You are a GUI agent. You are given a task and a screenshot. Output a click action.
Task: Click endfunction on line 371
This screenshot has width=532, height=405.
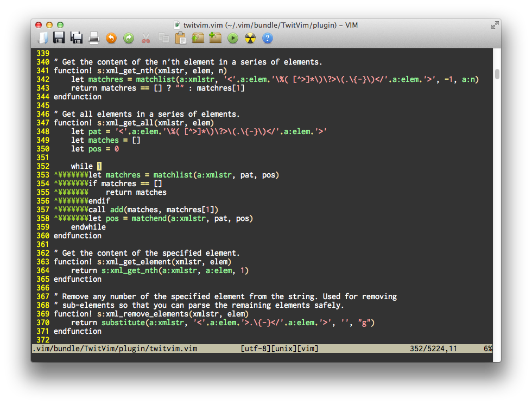click(x=77, y=331)
